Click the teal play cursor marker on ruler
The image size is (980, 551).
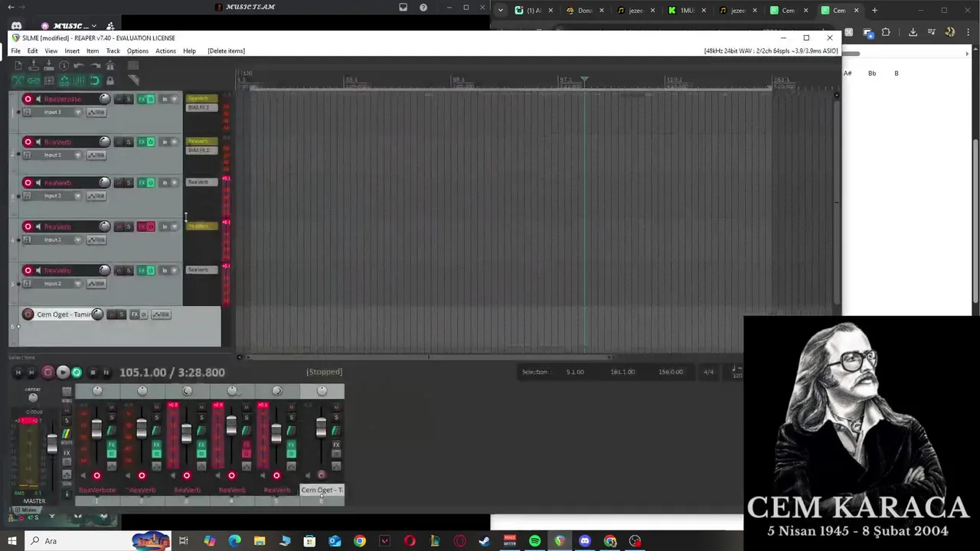[x=584, y=80]
